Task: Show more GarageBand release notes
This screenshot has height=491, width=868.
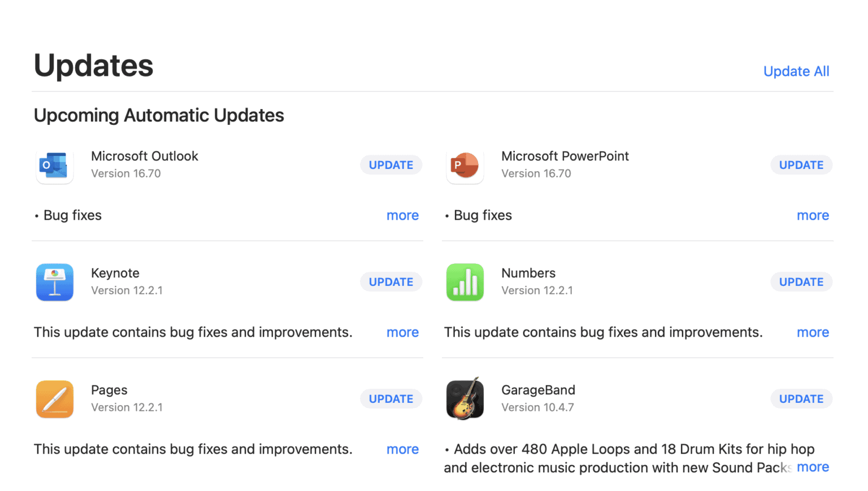Action: point(813,467)
